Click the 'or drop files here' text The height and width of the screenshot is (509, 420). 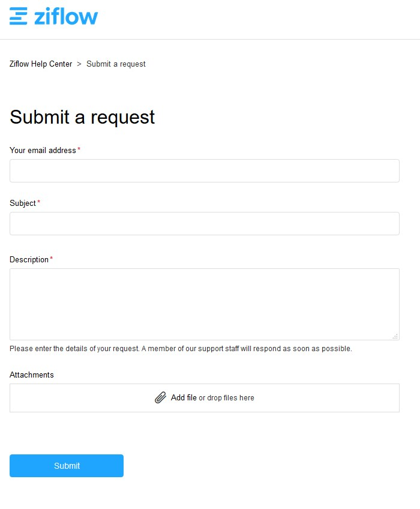tap(226, 398)
